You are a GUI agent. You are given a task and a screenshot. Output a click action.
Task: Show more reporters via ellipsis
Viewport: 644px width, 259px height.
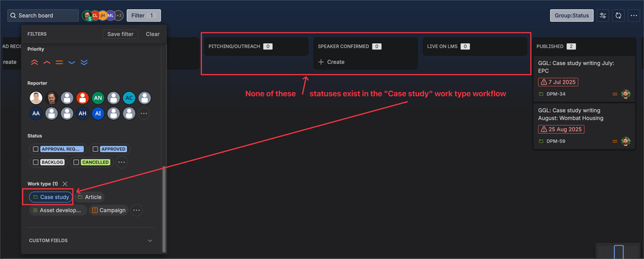(x=144, y=113)
